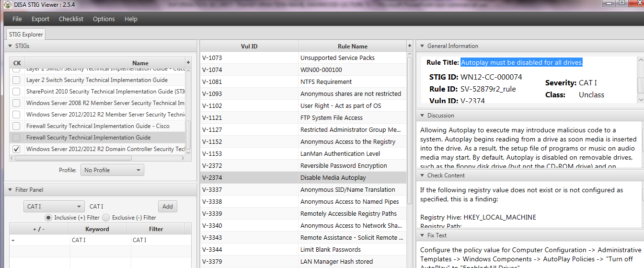Select the V-2374 Disable Media Autoplay row
This screenshot has height=268, width=644.
click(303, 178)
